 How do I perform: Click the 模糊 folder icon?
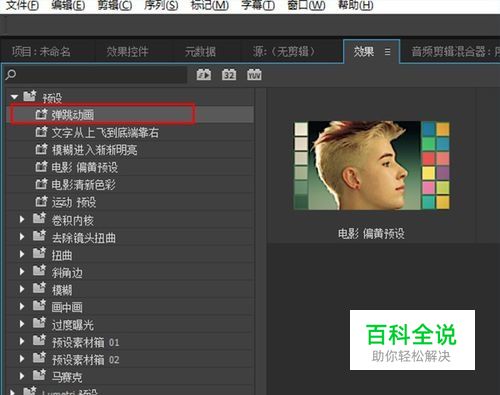(39, 288)
